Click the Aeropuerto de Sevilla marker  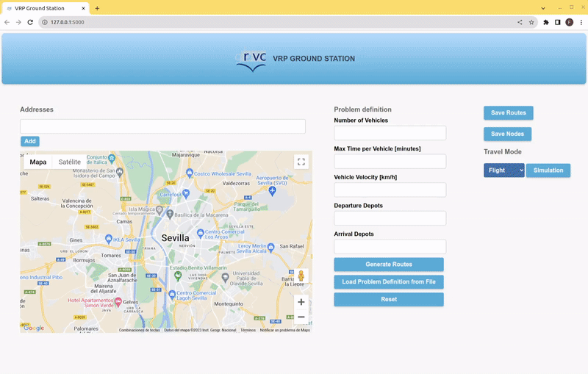click(x=272, y=191)
